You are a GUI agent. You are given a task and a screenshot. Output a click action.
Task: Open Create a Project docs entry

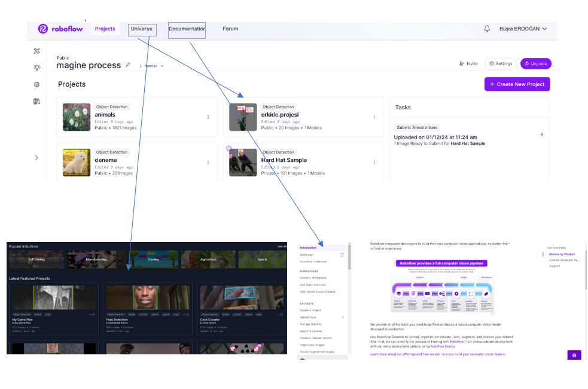coord(310,310)
